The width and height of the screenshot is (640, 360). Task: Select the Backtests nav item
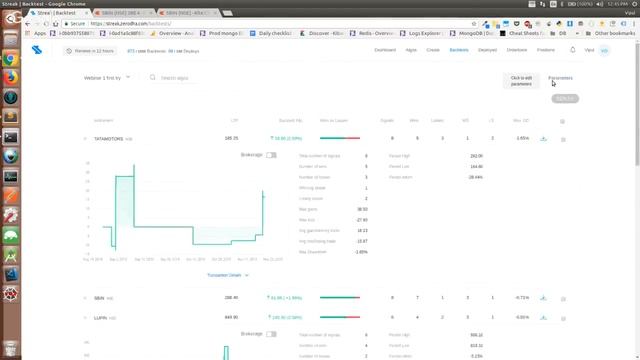459,50
